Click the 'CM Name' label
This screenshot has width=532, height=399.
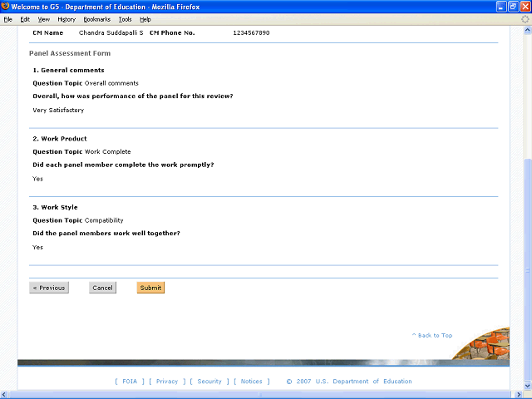48,33
